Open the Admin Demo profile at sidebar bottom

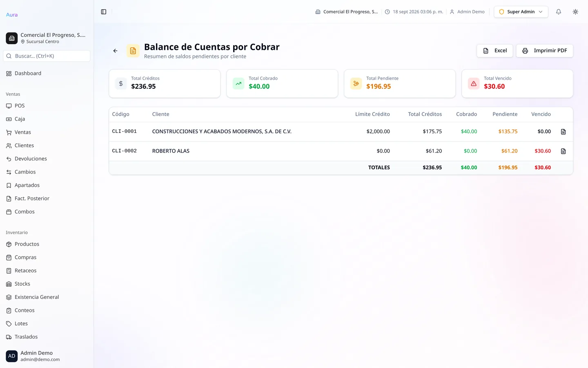click(x=47, y=356)
